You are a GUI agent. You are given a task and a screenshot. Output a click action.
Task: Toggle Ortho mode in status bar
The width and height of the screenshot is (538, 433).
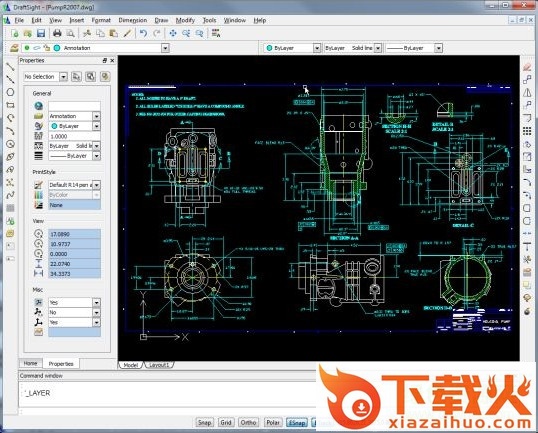point(248,422)
